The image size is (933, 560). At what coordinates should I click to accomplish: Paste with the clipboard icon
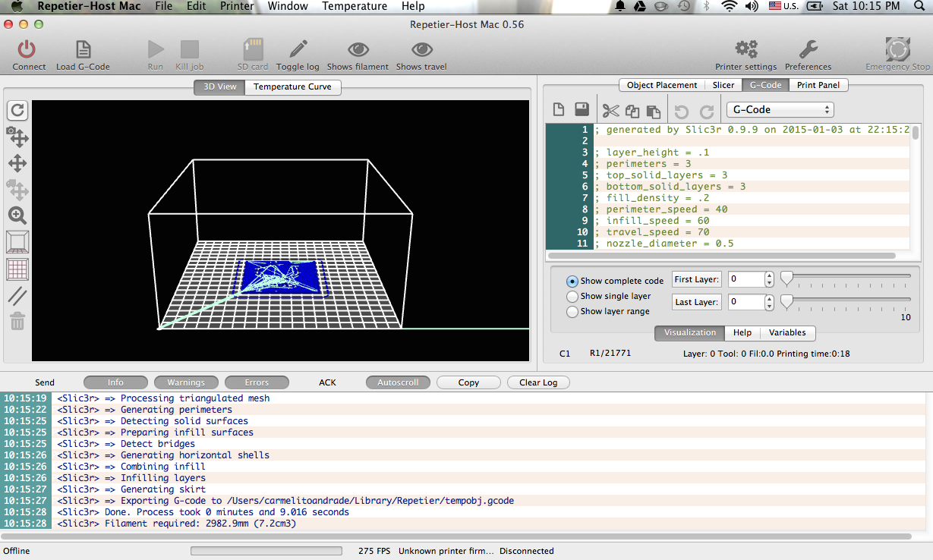[653, 111]
